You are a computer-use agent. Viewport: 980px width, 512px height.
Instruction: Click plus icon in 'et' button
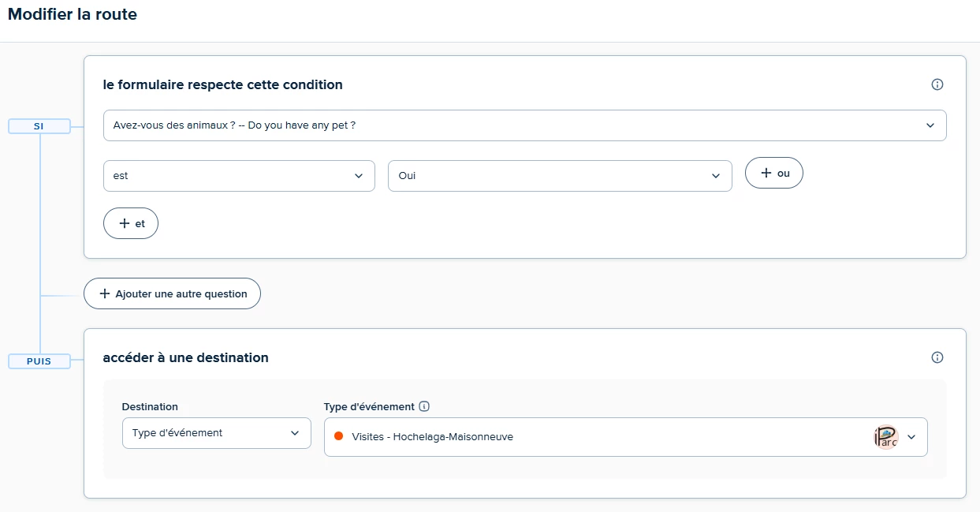(x=124, y=223)
